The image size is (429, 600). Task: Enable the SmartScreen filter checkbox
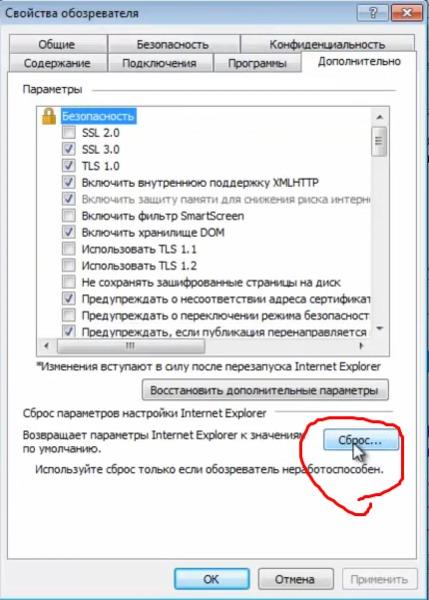tap(69, 215)
